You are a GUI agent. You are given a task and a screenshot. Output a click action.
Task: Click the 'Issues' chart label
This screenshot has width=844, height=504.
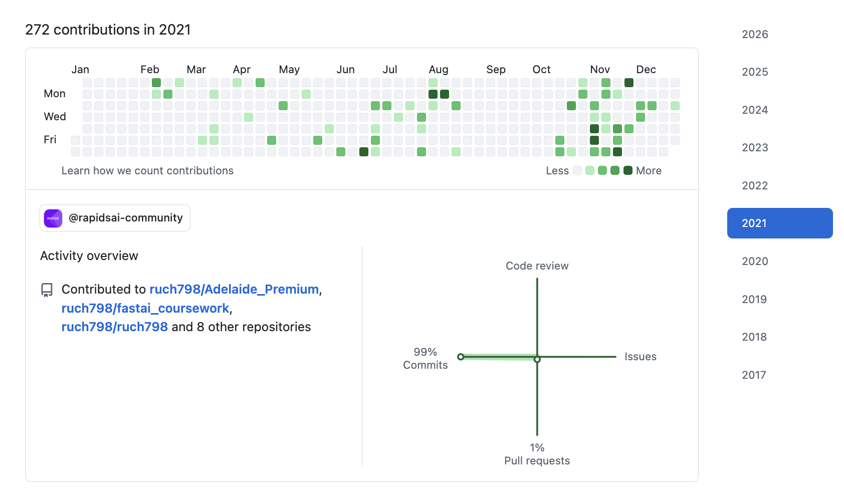click(x=641, y=357)
